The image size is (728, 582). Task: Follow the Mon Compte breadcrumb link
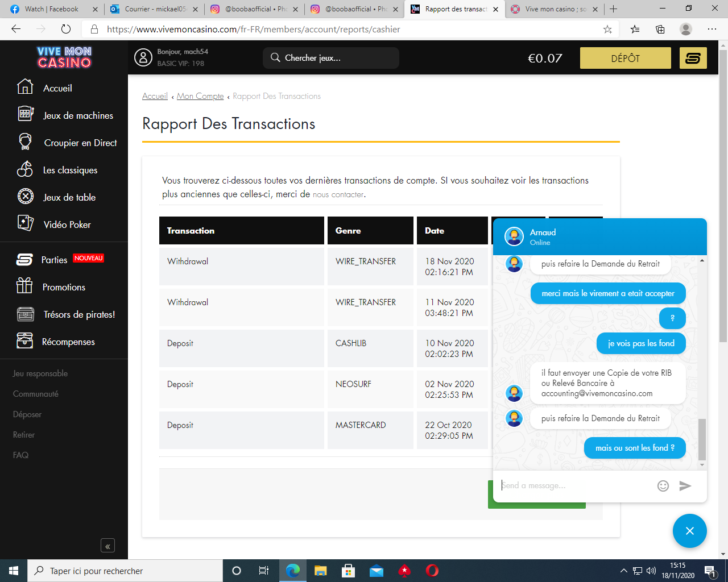click(200, 97)
